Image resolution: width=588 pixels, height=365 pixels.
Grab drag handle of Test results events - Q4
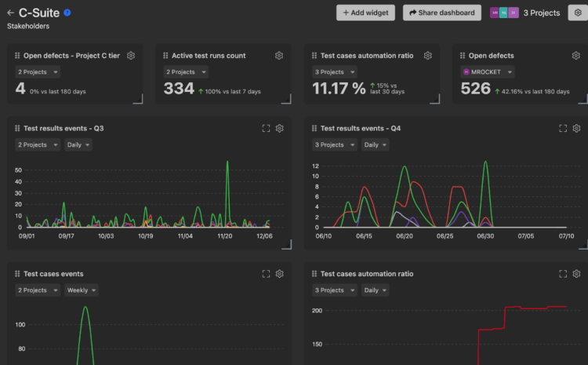[x=314, y=129]
